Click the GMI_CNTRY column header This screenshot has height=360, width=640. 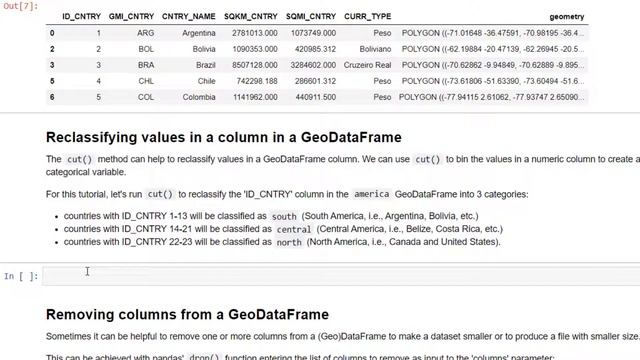click(131, 17)
